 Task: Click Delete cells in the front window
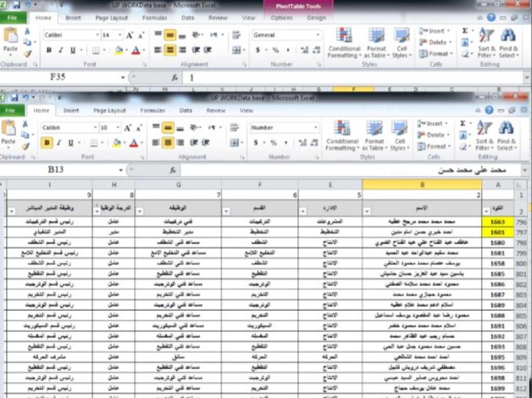pos(434,135)
